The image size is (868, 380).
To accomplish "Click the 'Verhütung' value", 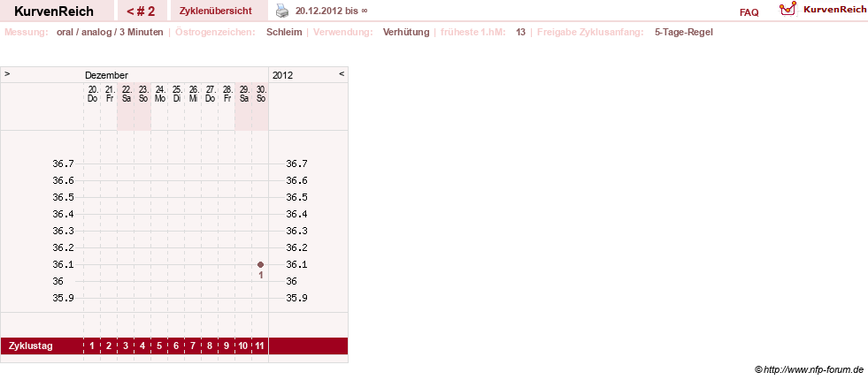I will pyautogui.click(x=406, y=32).
